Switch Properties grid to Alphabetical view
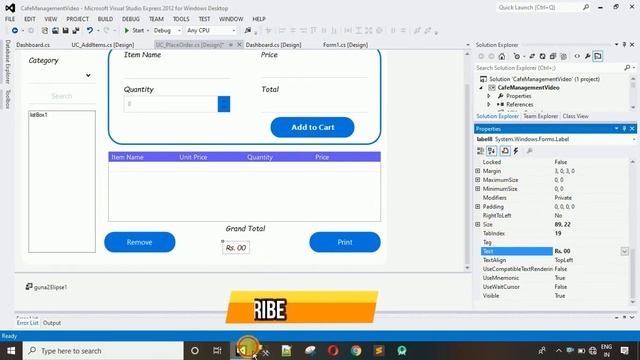Viewport: 640px width, 360px height. coord(492,151)
